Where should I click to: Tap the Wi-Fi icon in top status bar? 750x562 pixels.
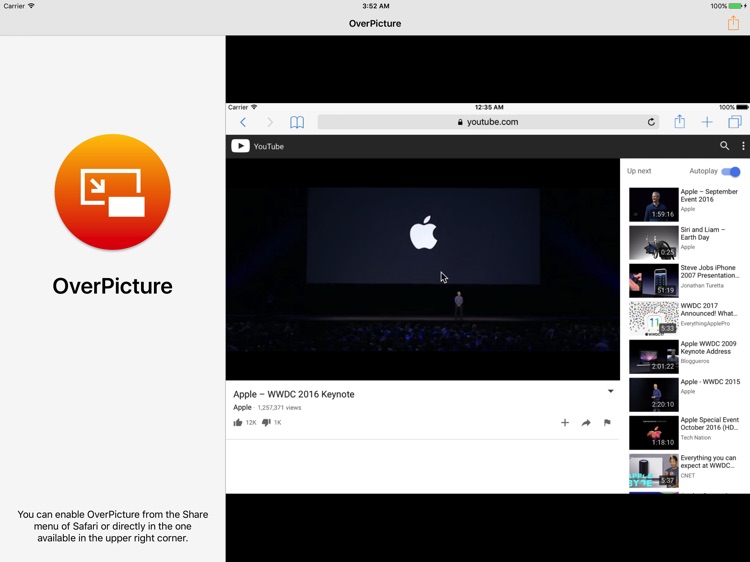point(32,6)
